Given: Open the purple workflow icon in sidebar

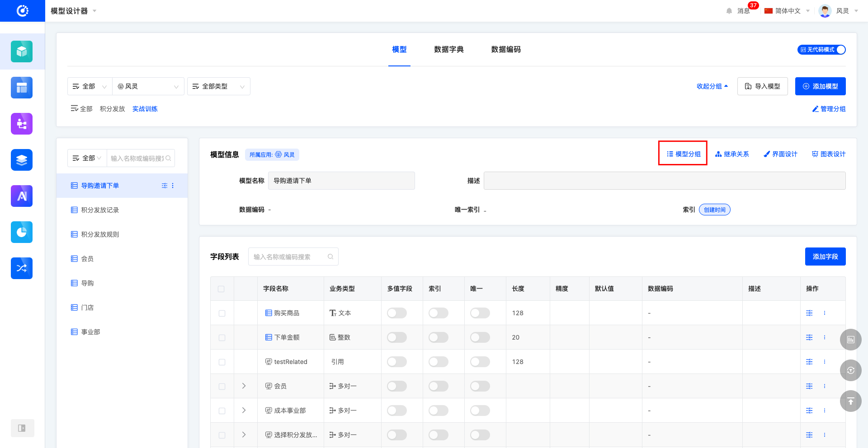Looking at the screenshot, I should [22, 124].
